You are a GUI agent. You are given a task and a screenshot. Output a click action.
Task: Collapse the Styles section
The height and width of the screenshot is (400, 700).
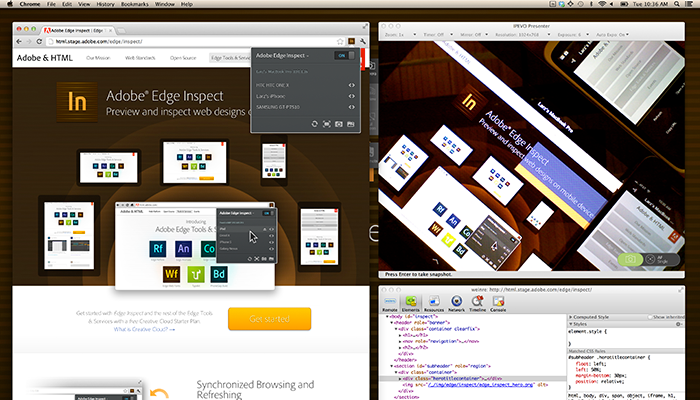[571, 324]
